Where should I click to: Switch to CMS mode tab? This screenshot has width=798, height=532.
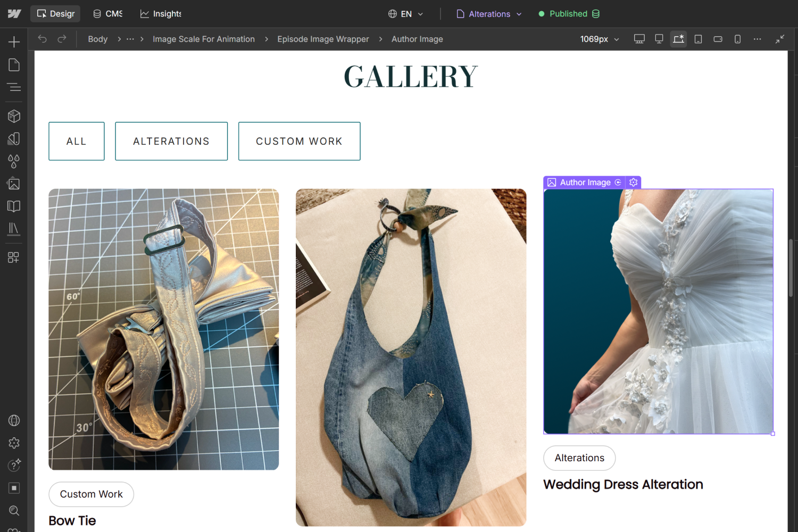coord(108,14)
